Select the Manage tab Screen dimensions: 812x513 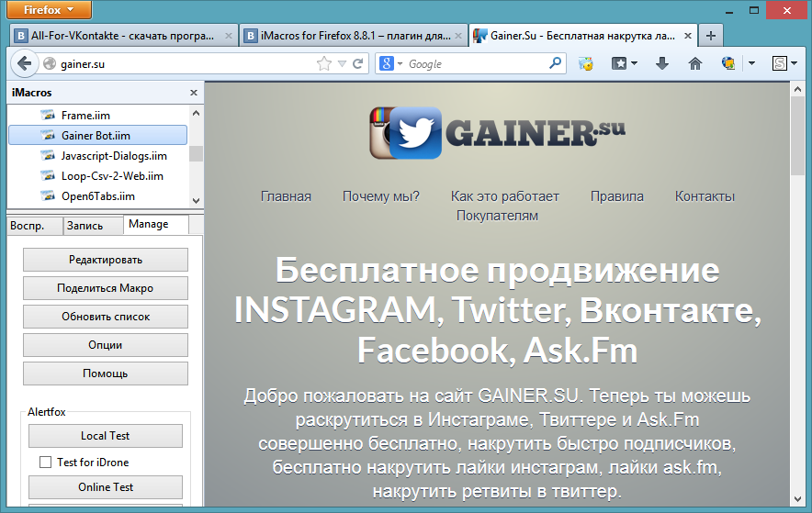pos(156,225)
